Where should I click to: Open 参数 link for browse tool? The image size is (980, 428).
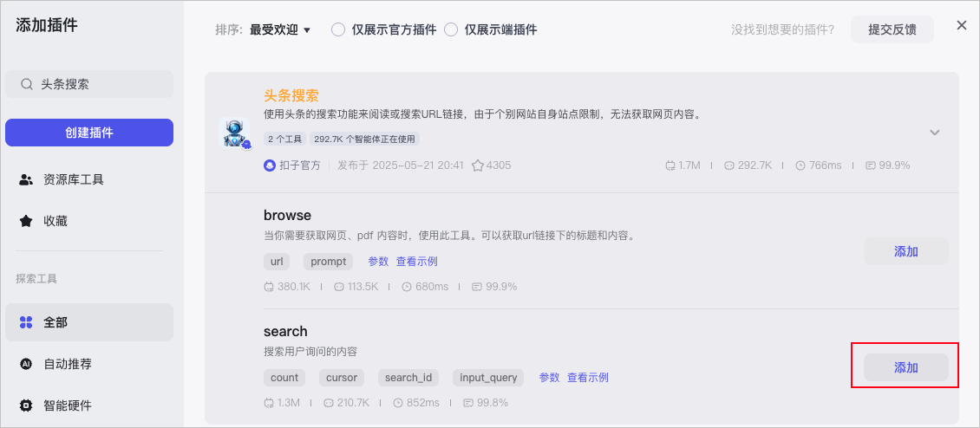pyautogui.click(x=378, y=261)
